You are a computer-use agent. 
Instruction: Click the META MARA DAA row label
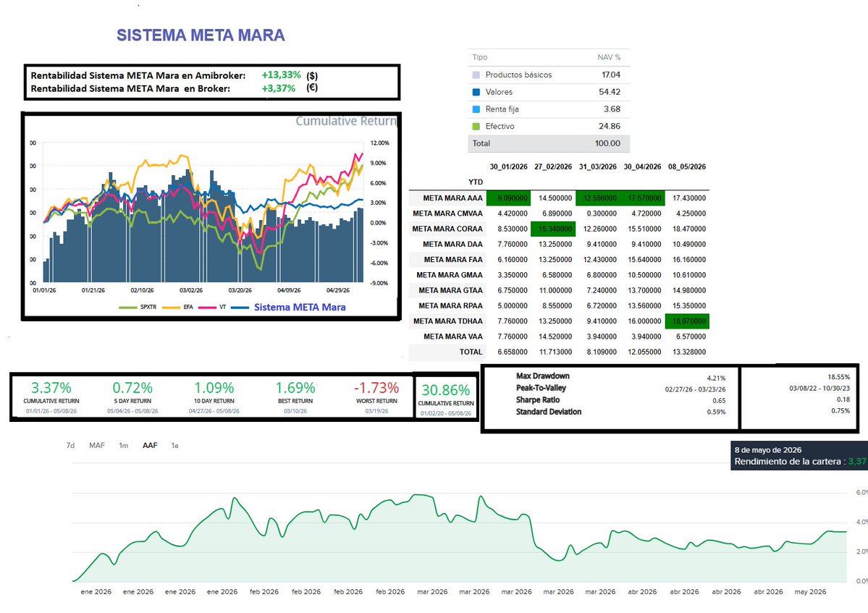click(452, 244)
